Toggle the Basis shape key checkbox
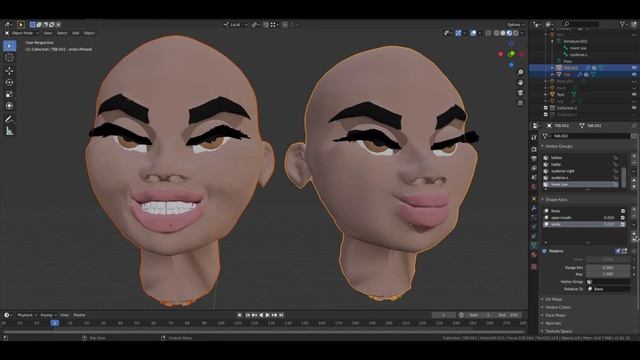The image size is (640, 360). pyautogui.click(x=623, y=211)
